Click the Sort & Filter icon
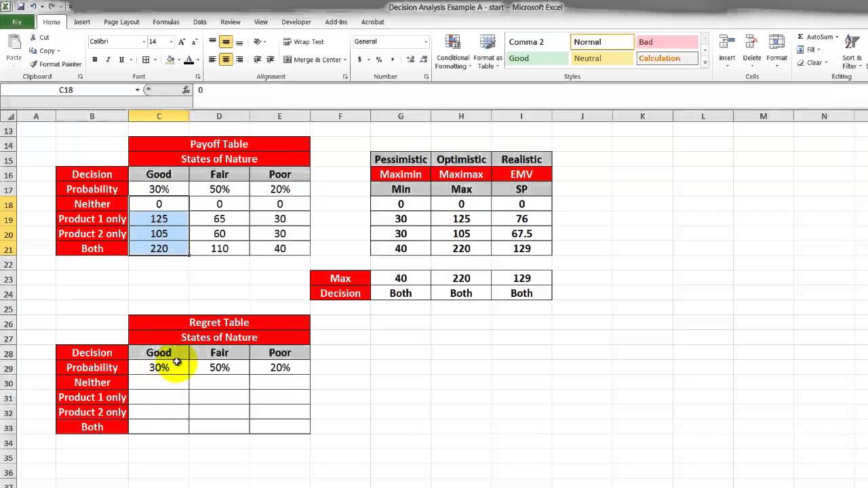This screenshot has width=868, height=488. point(852,43)
